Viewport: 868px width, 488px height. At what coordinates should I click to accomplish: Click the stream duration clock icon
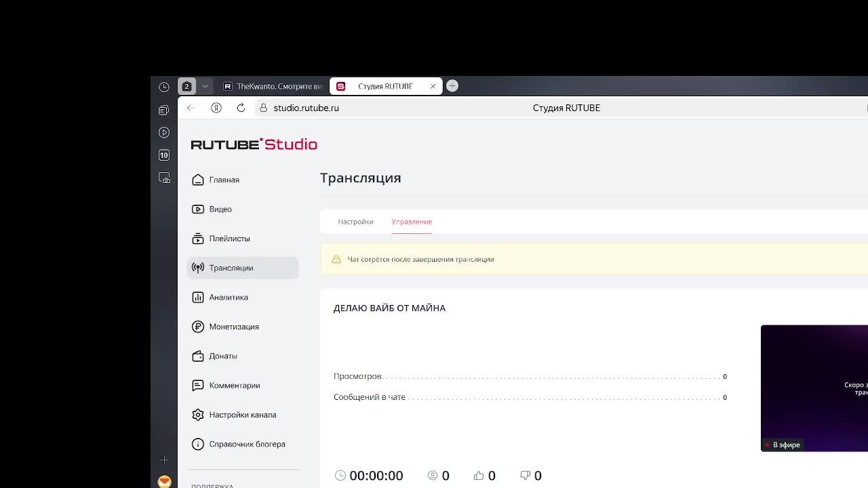click(x=340, y=476)
